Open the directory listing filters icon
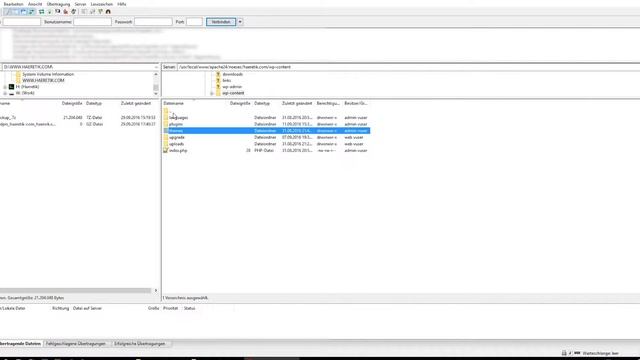Viewport: 640px width, 360px height. click(x=84, y=12)
